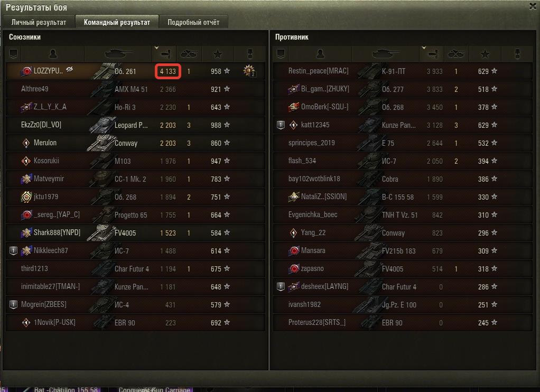The width and height of the screenshot is (540, 392).
Task: Sort allies by tank column icon
Action: click(x=118, y=54)
